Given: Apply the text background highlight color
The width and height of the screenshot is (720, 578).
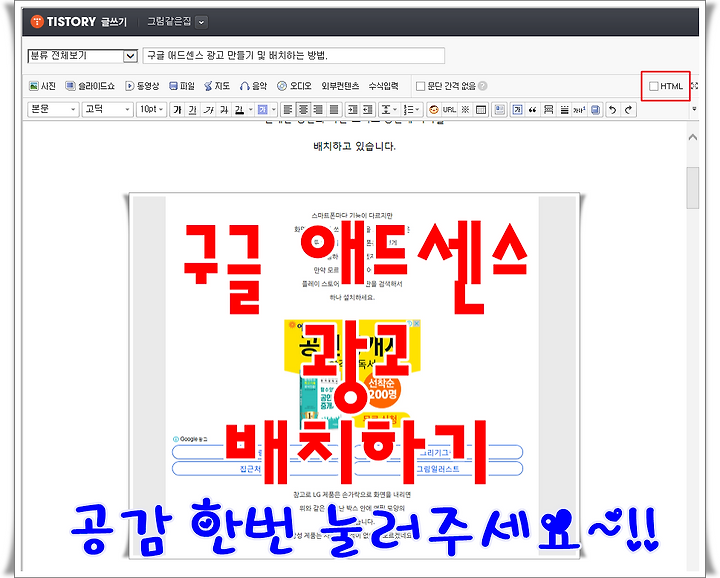Looking at the screenshot, I should [263, 110].
